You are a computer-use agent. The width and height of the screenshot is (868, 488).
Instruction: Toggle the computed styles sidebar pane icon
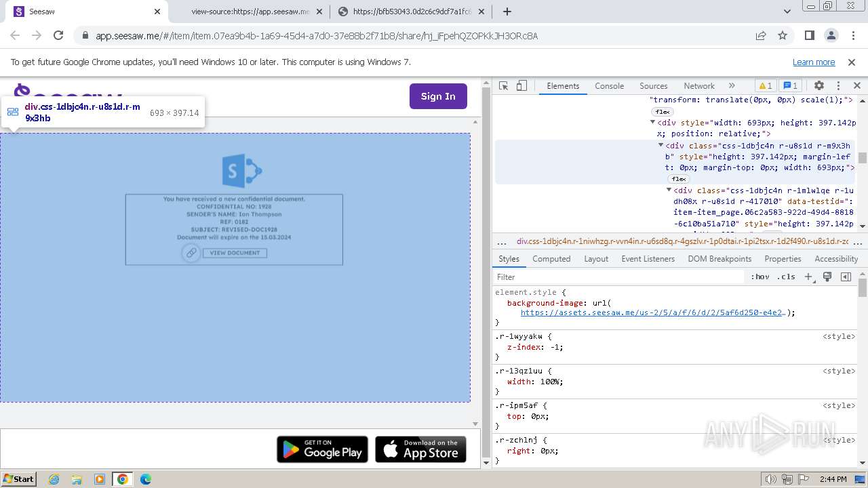(846, 277)
